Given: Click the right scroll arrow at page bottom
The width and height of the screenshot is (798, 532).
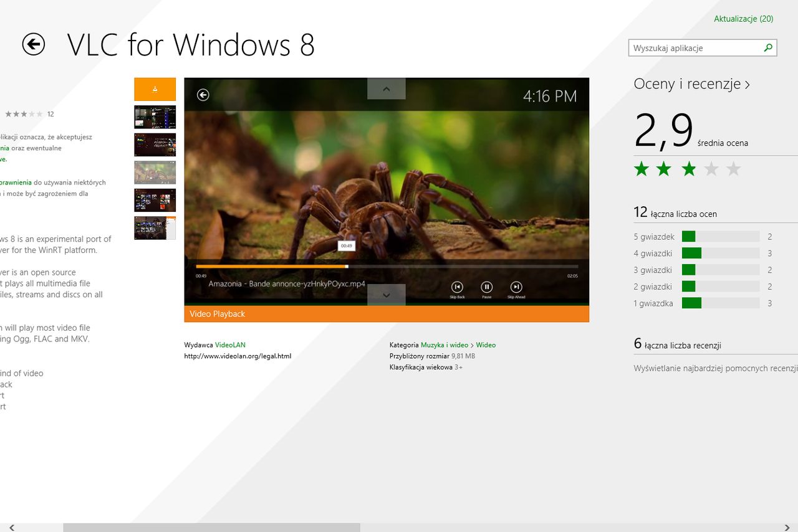Looking at the screenshot, I should tap(787, 527).
